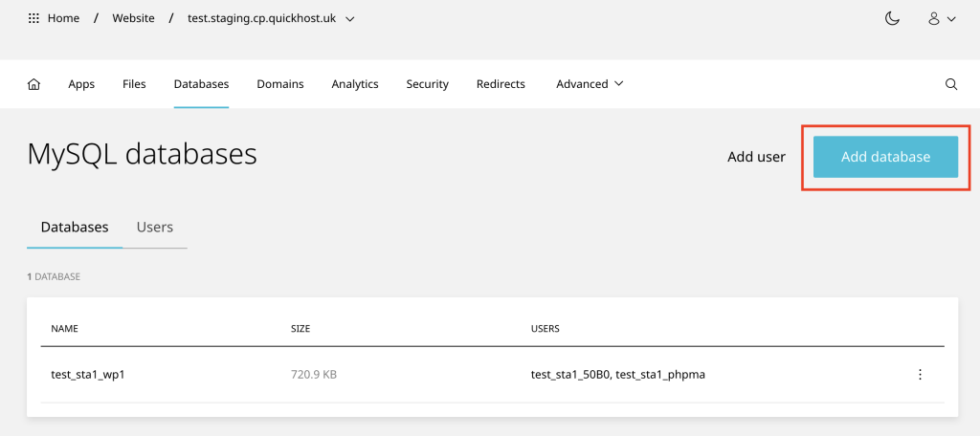
Task: View the Analytics page
Action: [355, 84]
